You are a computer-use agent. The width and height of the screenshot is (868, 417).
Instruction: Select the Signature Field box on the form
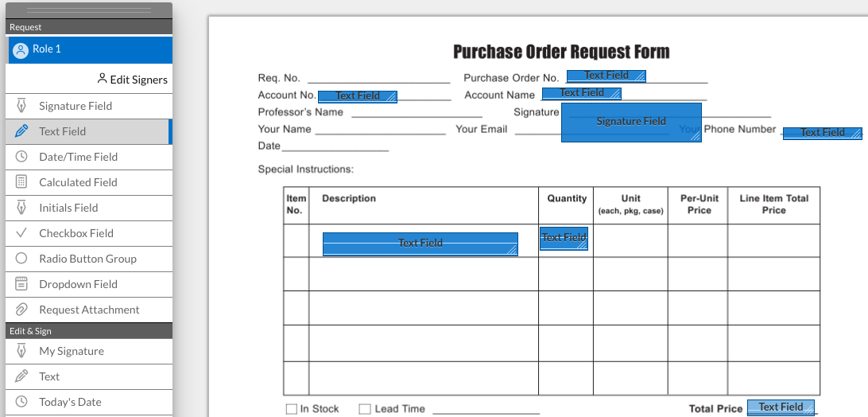(x=631, y=122)
